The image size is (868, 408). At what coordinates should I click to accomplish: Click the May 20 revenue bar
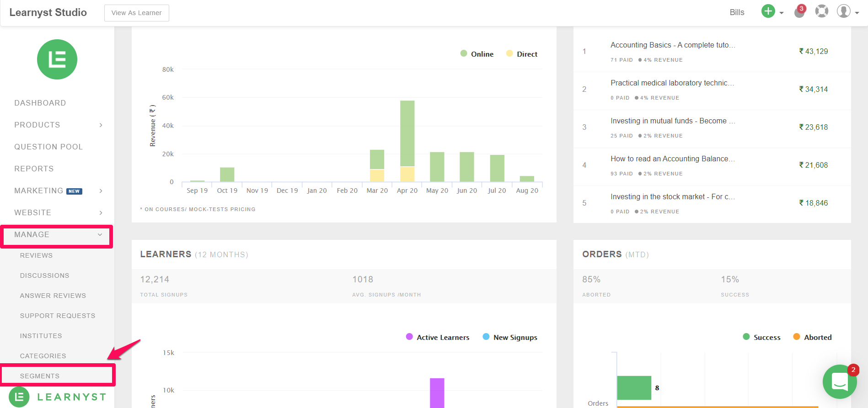(437, 166)
